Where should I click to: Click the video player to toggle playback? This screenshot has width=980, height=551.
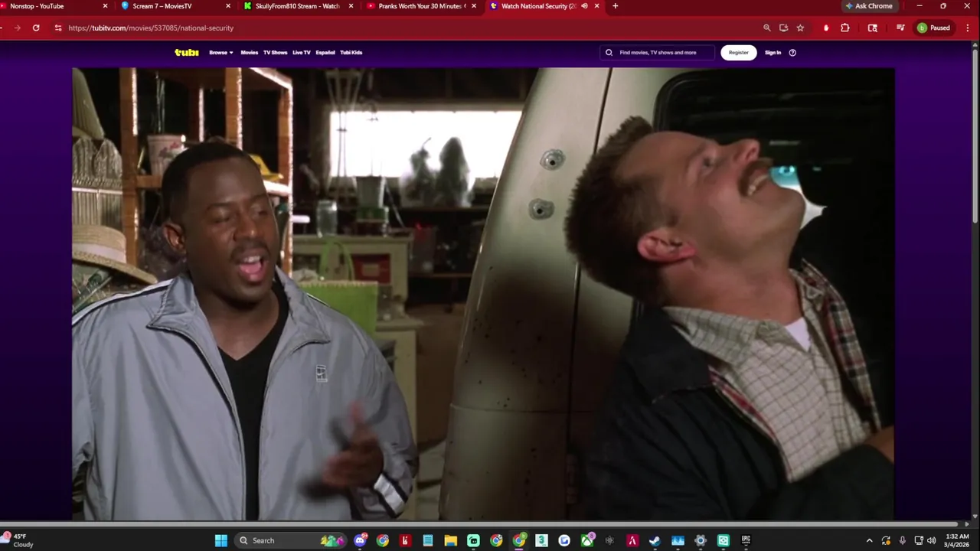pos(483,294)
